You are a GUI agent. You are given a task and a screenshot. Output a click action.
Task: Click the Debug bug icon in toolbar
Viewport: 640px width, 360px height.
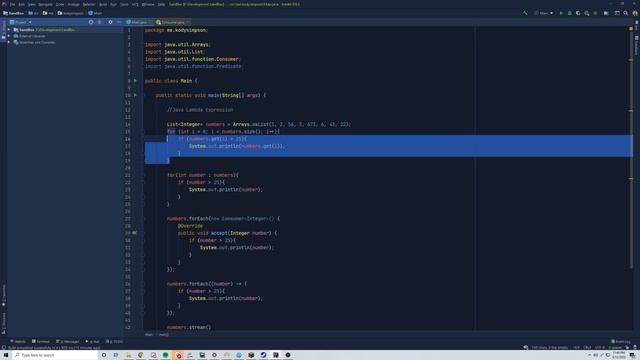coord(570,13)
